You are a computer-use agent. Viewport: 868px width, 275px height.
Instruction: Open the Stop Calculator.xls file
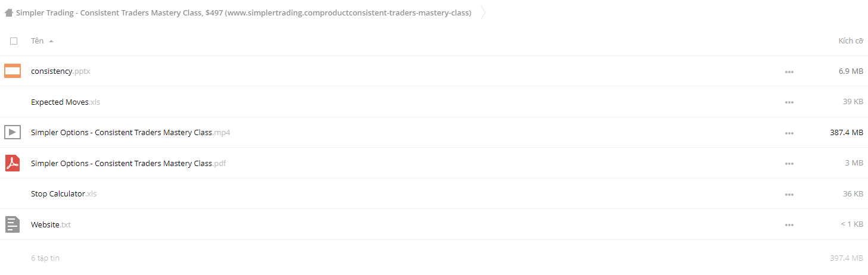tap(64, 193)
